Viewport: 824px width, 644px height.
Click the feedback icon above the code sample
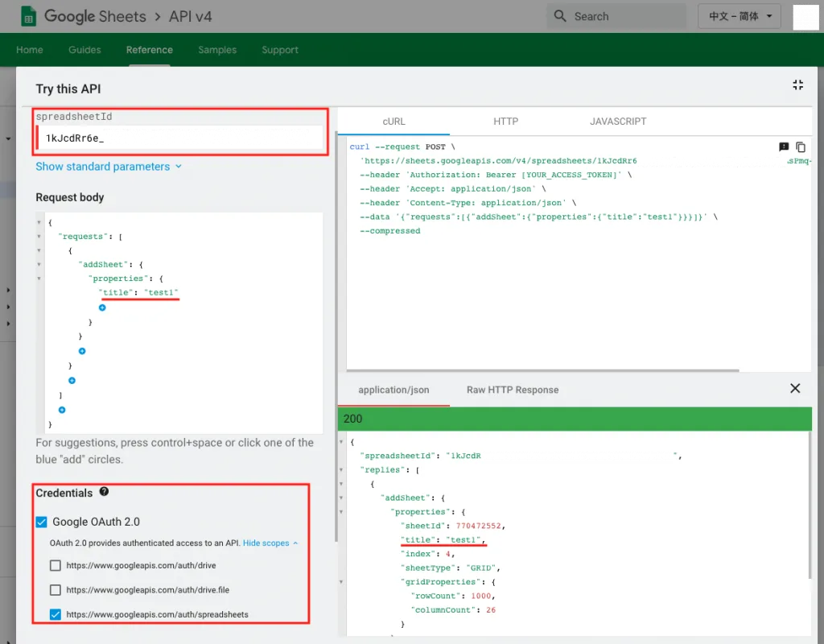784,147
